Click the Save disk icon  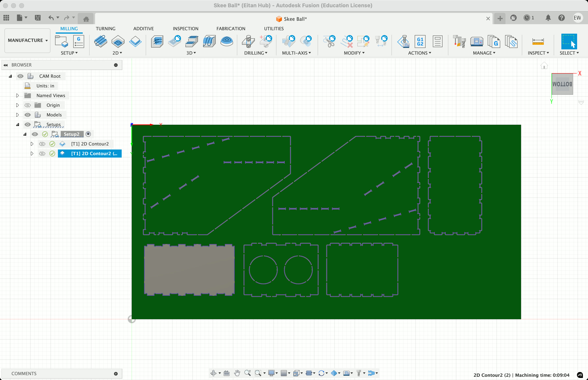coord(38,18)
